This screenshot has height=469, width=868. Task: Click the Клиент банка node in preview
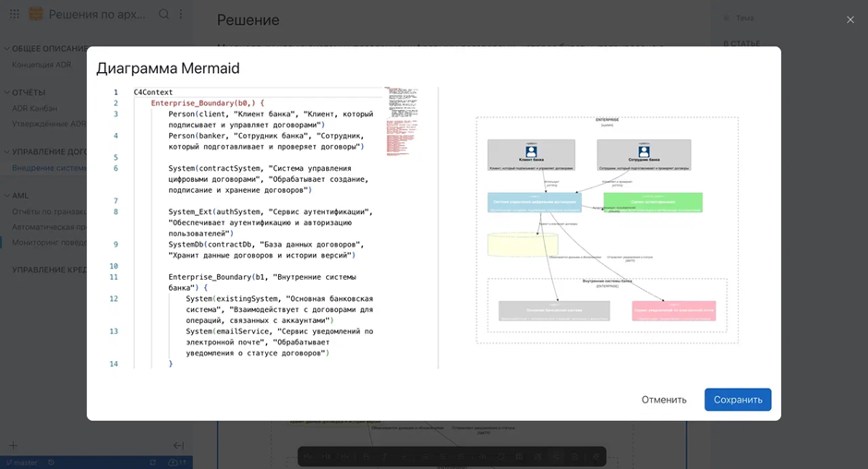coord(532,155)
